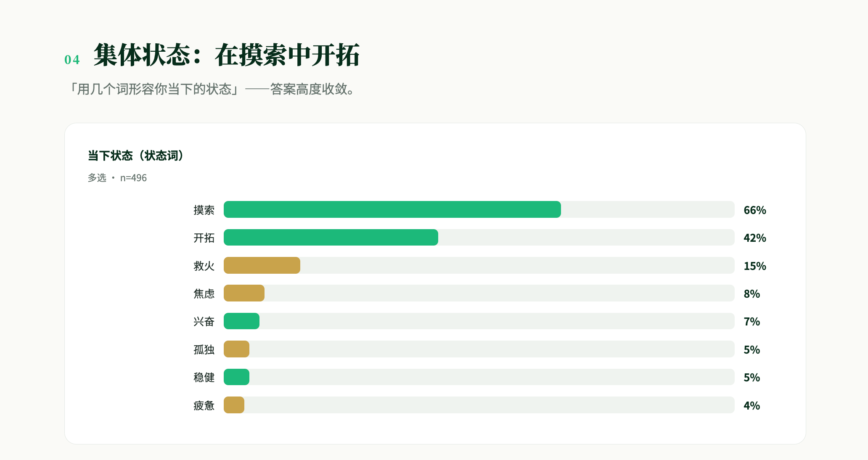Click the gold 焦虑 bar
This screenshot has width=868, height=460.
244,293
